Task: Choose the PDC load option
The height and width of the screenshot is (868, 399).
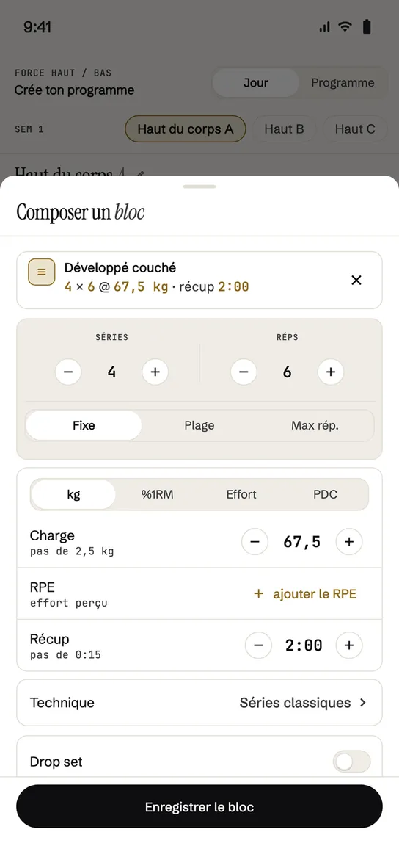Action: tap(326, 494)
